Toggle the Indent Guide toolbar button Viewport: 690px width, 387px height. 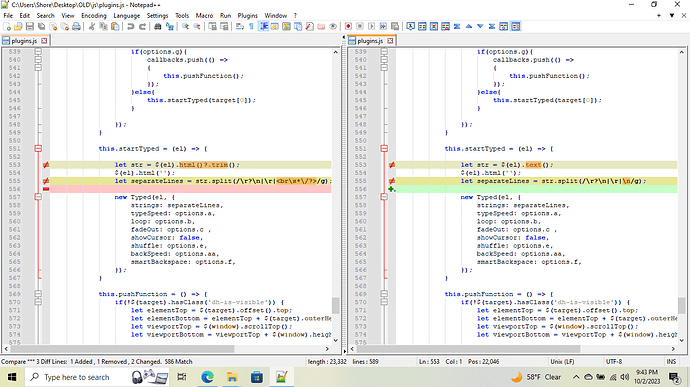(x=263, y=26)
